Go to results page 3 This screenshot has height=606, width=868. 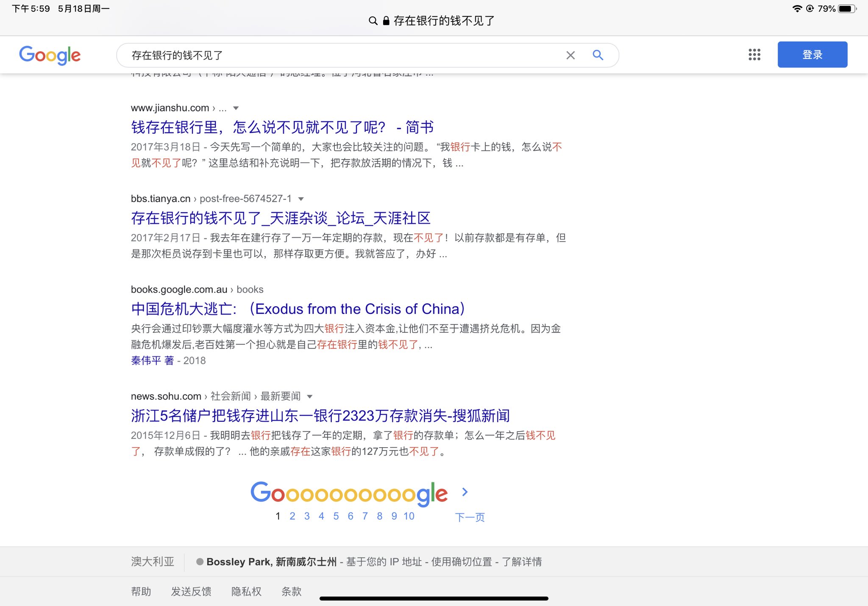pos(307,516)
